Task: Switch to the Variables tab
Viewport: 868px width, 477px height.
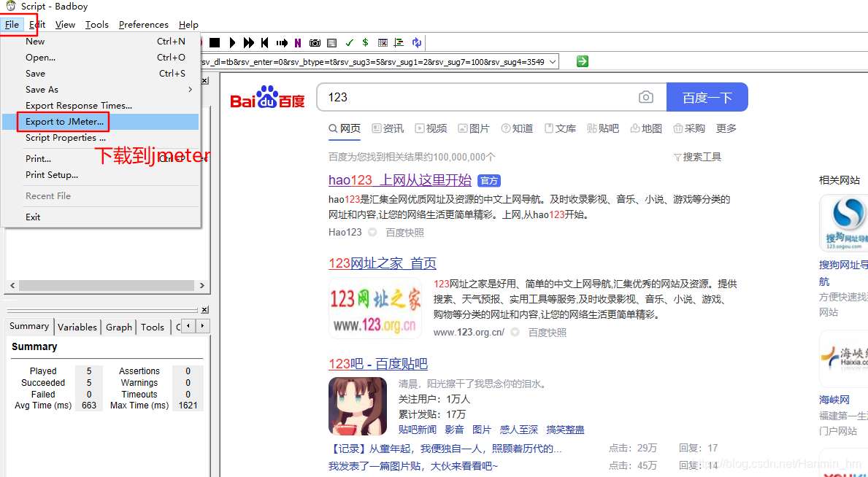Action: pos(77,327)
